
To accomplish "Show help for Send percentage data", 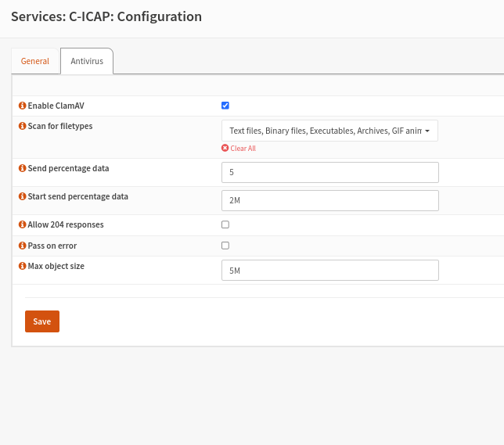I will pos(22,168).
